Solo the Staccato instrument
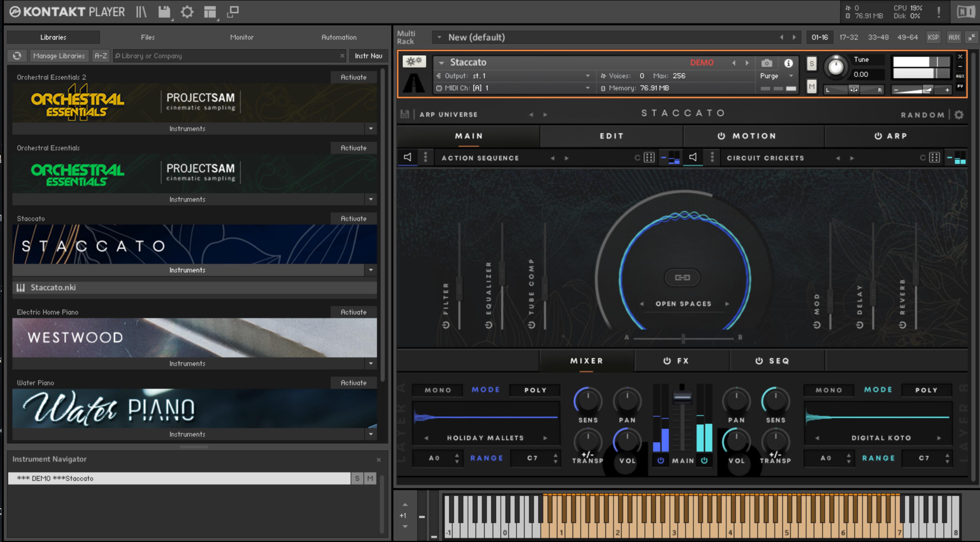The height and width of the screenshot is (542, 980). [x=811, y=64]
